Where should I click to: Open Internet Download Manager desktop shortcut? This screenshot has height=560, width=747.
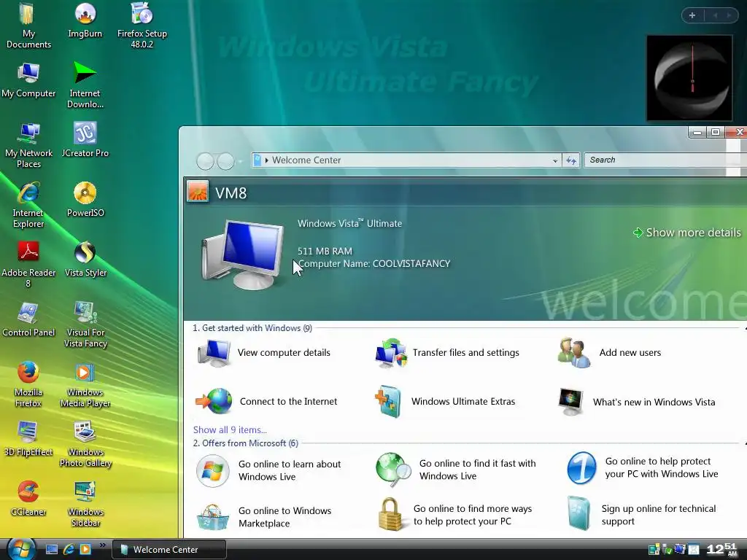[85, 86]
